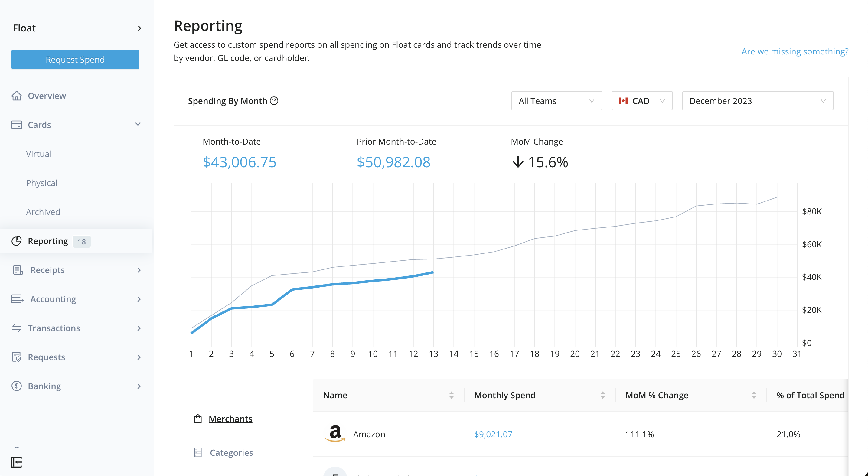Click the Accounting spreadsheet icon
This screenshot has width=868, height=476.
click(x=17, y=299)
